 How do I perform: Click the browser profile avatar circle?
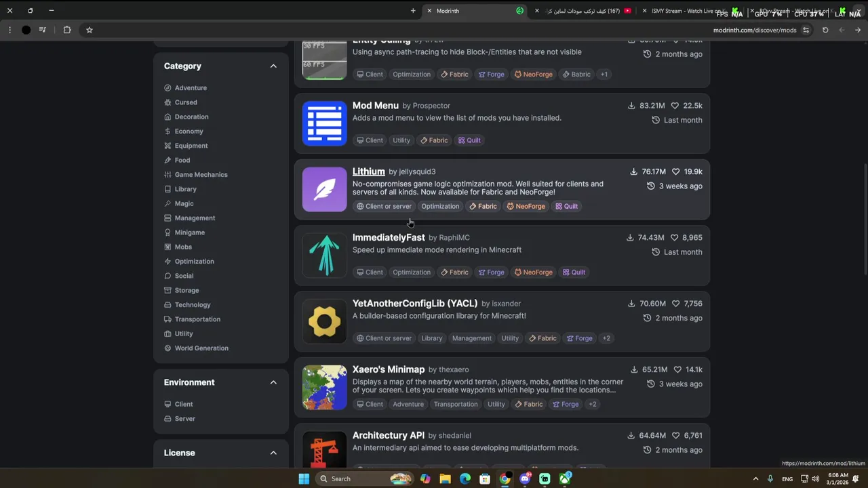point(26,30)
